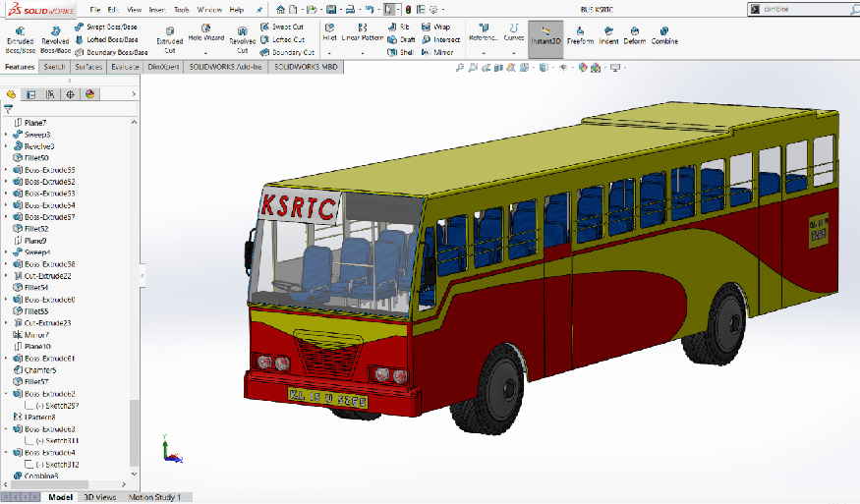The width and height of the screenshot is (860, 504).
Task: Open the Combine tool
Action: tap(664, 35)
